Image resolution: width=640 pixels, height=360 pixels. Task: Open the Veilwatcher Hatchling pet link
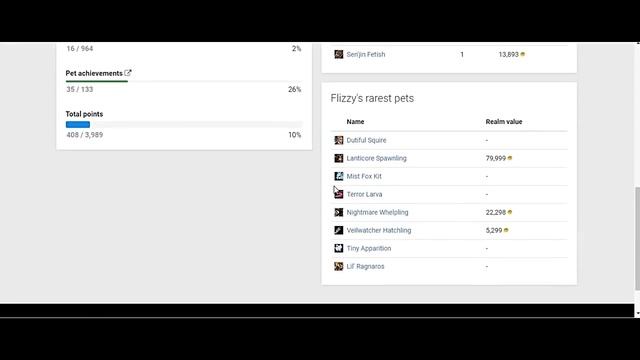tap(379, 230)
